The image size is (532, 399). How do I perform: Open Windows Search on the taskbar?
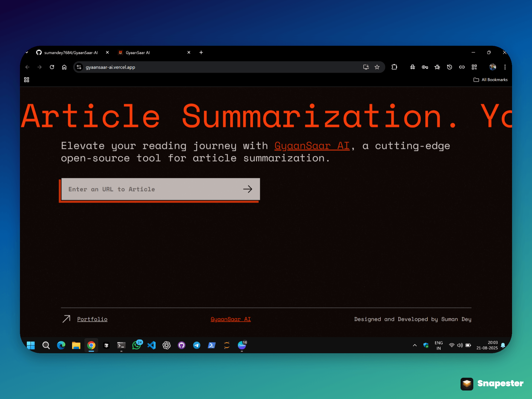tap(46, 346)
